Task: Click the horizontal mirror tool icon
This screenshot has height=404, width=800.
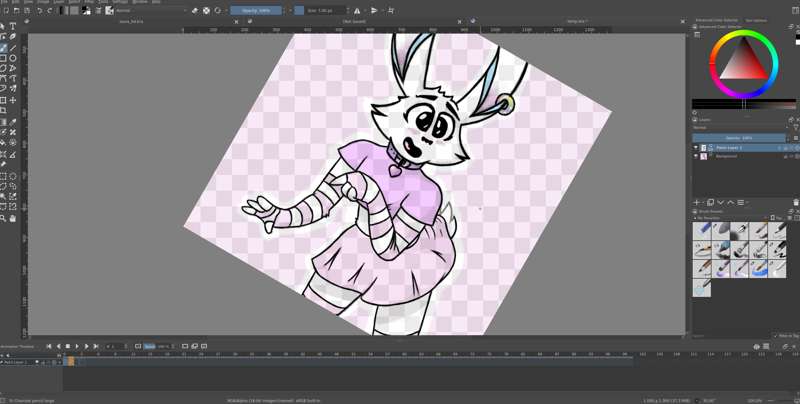Action: 357,11
